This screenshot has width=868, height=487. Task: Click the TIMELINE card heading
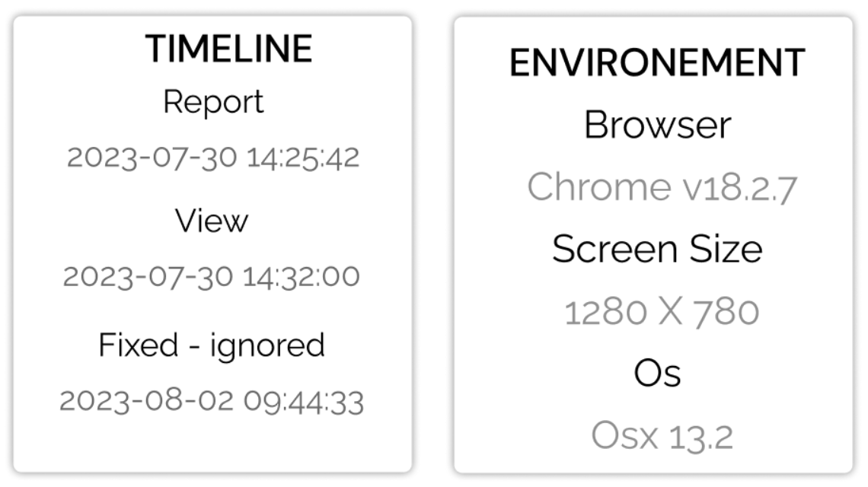(228, 49)
